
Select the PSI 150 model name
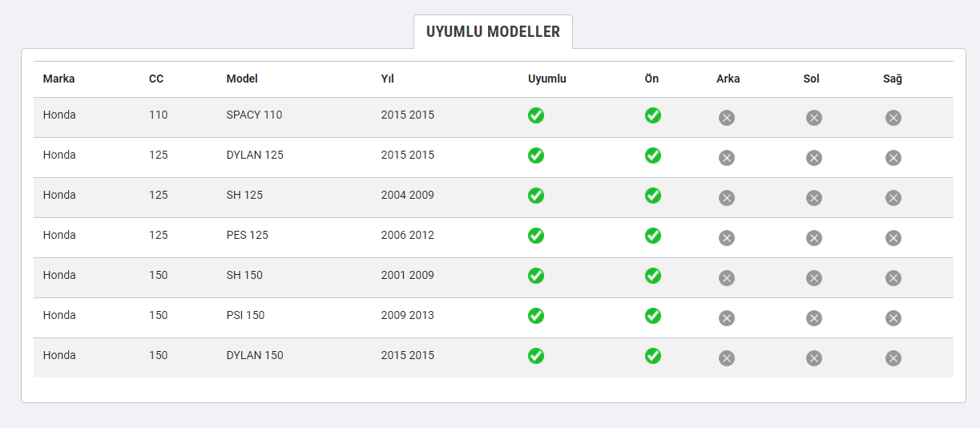click(x=245, y=315)
